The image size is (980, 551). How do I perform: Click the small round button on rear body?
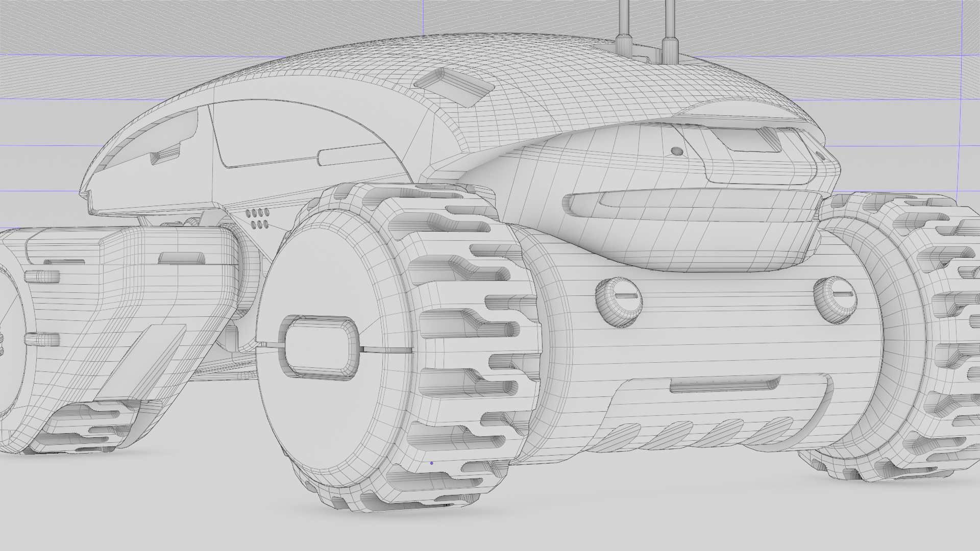[677, 151]
